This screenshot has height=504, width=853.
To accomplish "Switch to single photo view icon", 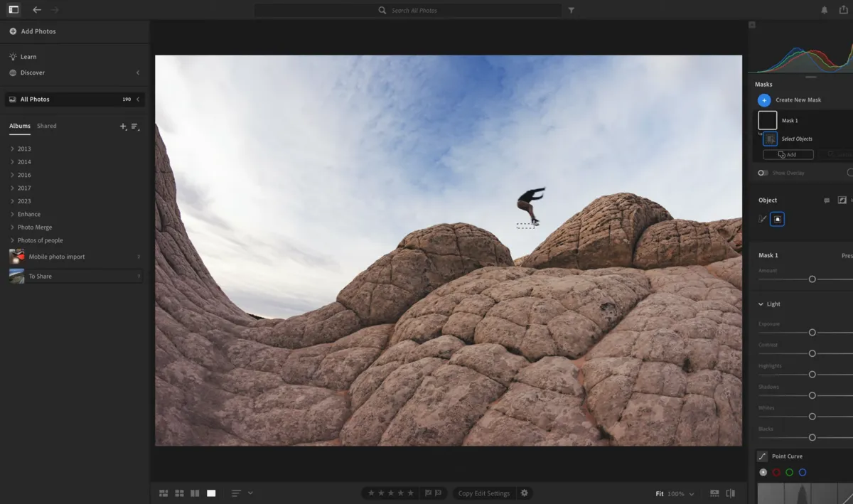I will pyautogui.click(x=210, y=493).
